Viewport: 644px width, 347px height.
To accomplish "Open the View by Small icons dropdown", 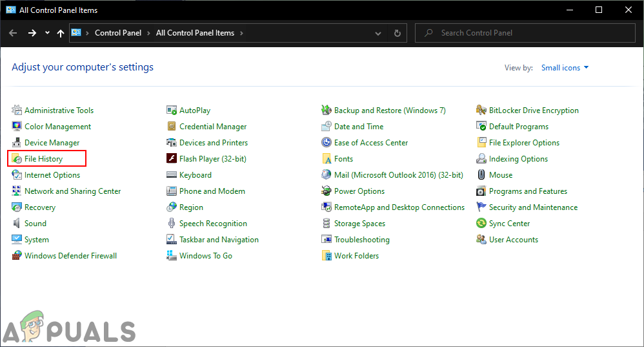I will coord(565,68).
